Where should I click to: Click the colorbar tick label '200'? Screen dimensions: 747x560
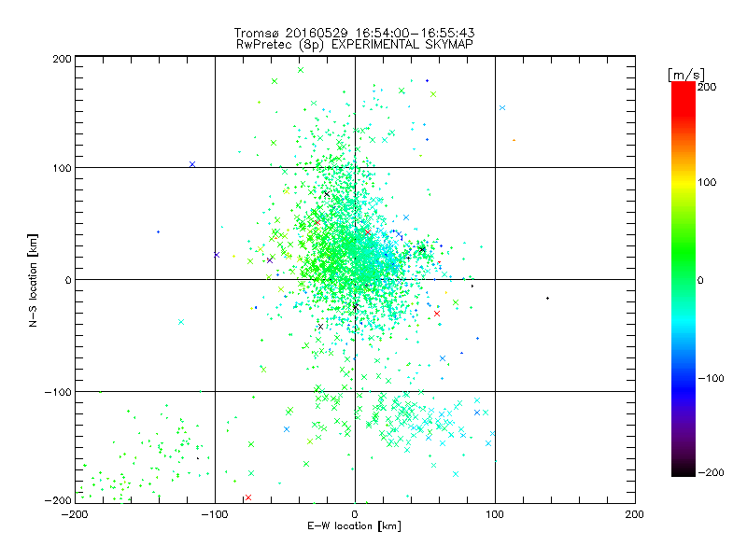(707, 87)
